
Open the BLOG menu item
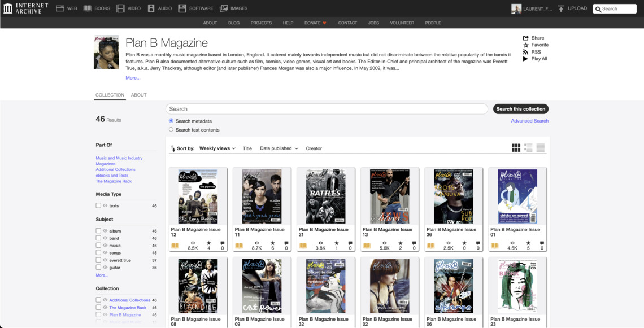click(x=234, y=23)
